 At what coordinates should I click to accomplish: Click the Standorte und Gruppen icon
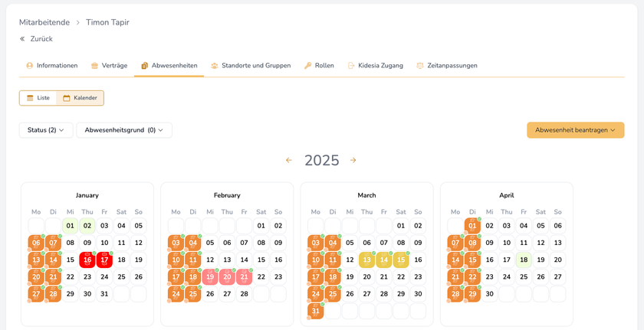pos(215,66)
